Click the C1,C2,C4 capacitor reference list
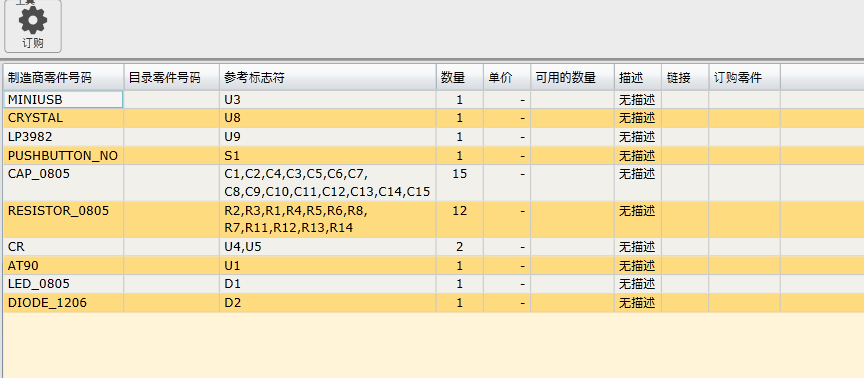Screen dimensions: 864x378 (x=327, y=183)
